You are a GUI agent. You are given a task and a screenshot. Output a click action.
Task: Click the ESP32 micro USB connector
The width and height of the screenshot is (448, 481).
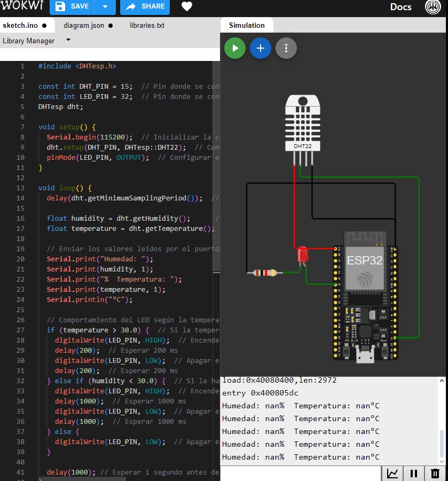[365, 355]
